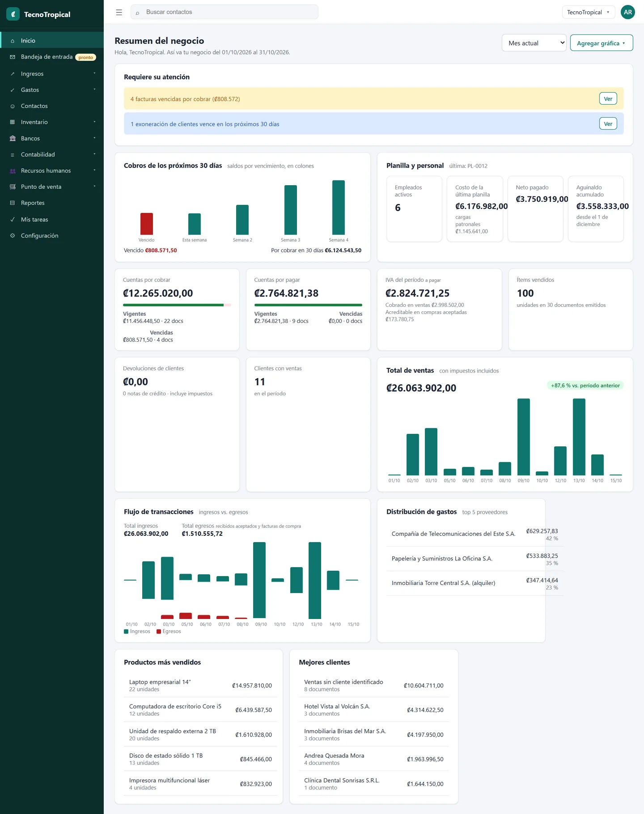Open Configuración via its gear icon

(x=13, y=236)
